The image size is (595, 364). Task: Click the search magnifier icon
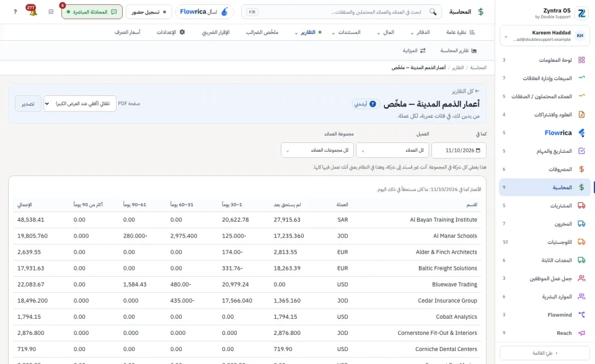(x=433, y=12)
